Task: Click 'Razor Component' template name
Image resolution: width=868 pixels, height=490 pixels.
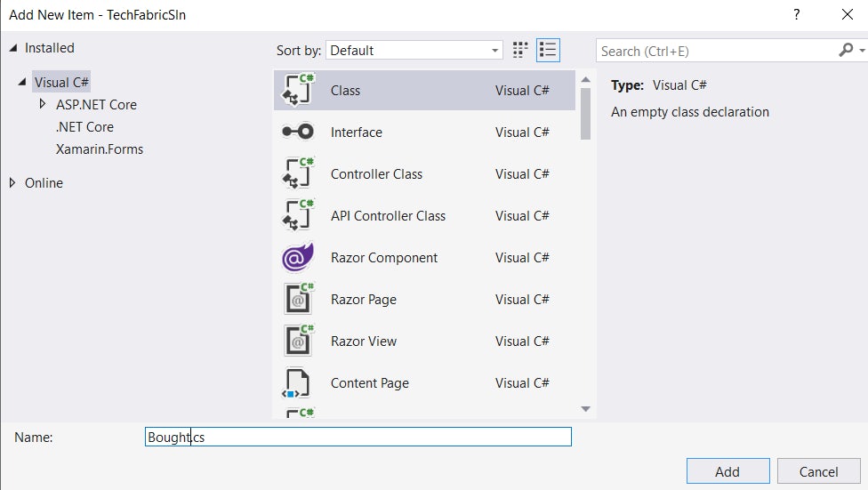Action: [384, 258]
